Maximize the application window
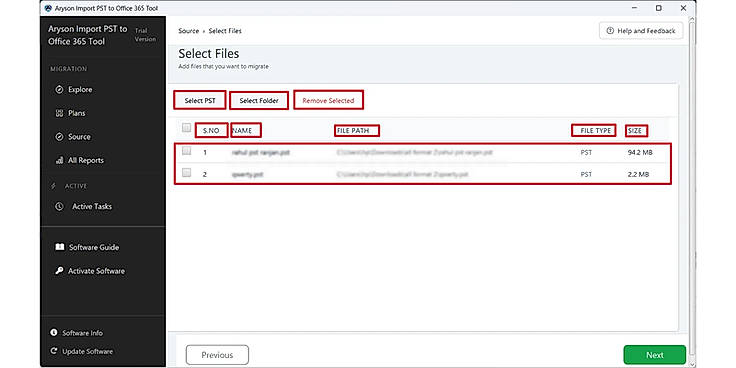Viewport: 736px width, 368px height. point(659,8)
